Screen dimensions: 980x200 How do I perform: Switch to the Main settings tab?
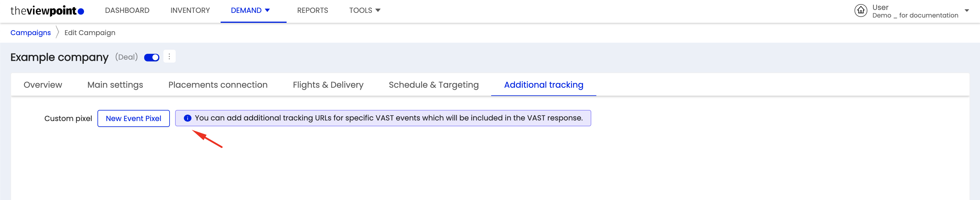(x=115, y=85)
